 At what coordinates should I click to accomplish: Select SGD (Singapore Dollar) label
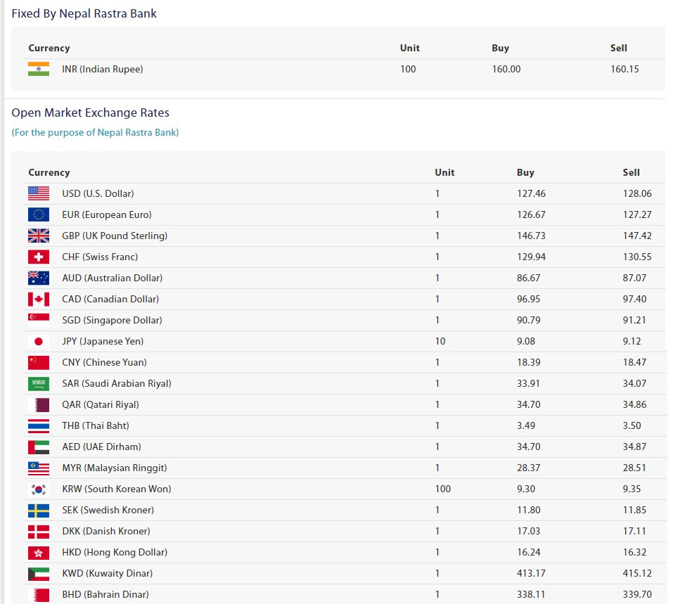point(112,320)
